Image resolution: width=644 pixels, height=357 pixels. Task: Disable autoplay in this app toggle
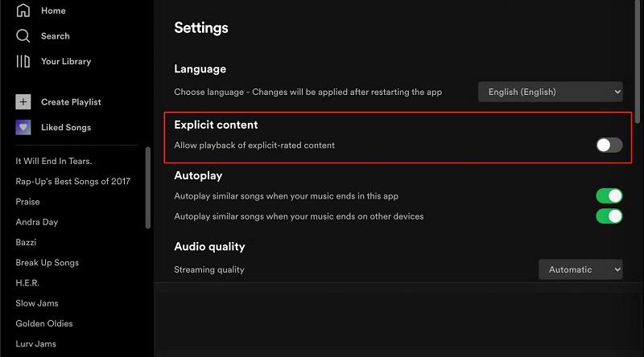tap(609, 196)
